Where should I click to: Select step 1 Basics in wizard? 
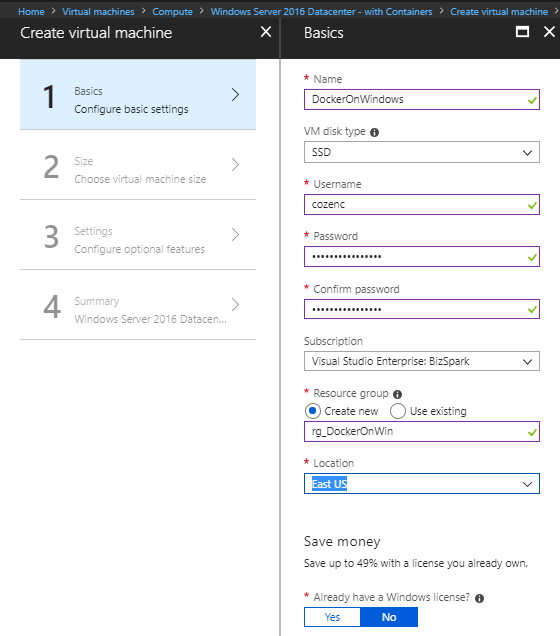pos(138,95)
